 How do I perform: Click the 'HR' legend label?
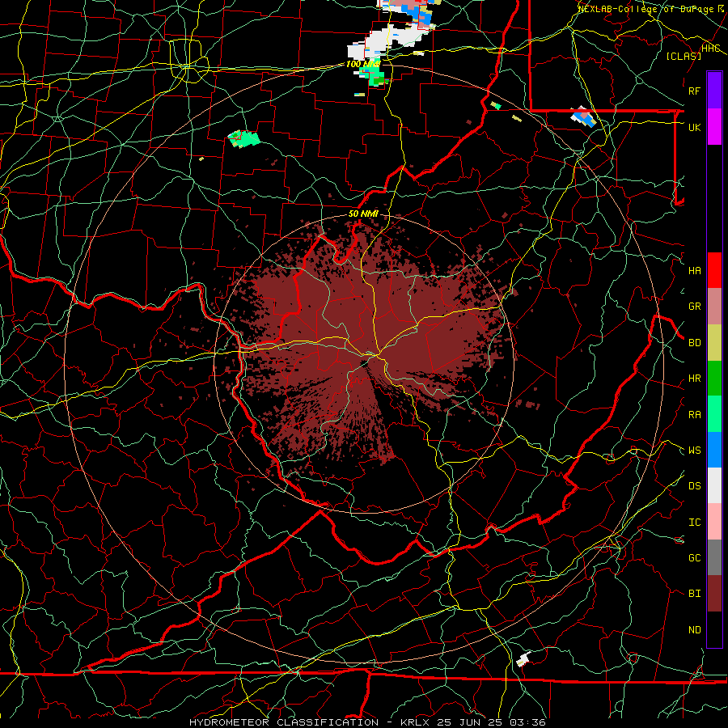(694, 379)
